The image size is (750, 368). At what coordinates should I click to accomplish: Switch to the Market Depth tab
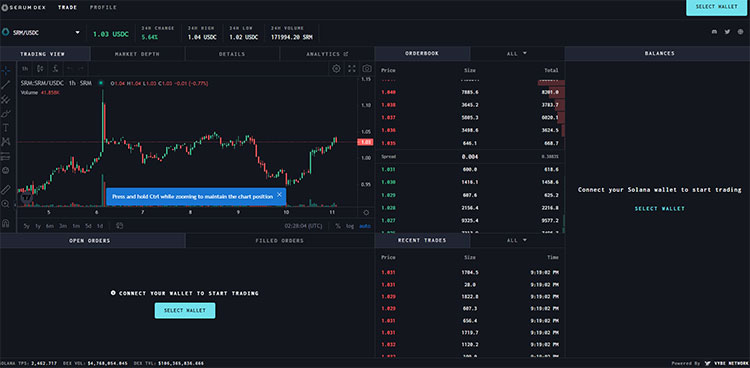(137, 54)
